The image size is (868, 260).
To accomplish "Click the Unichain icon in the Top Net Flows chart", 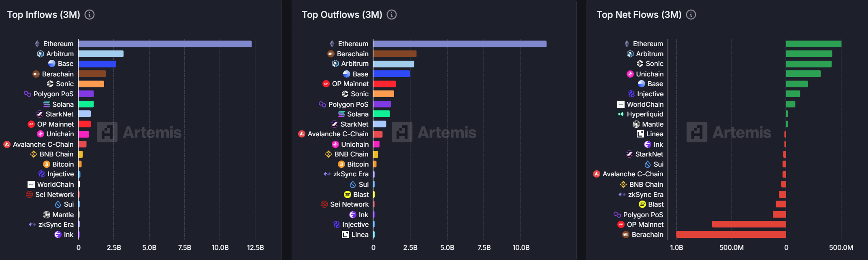I will pyautogui.click(x=630, y=74).
